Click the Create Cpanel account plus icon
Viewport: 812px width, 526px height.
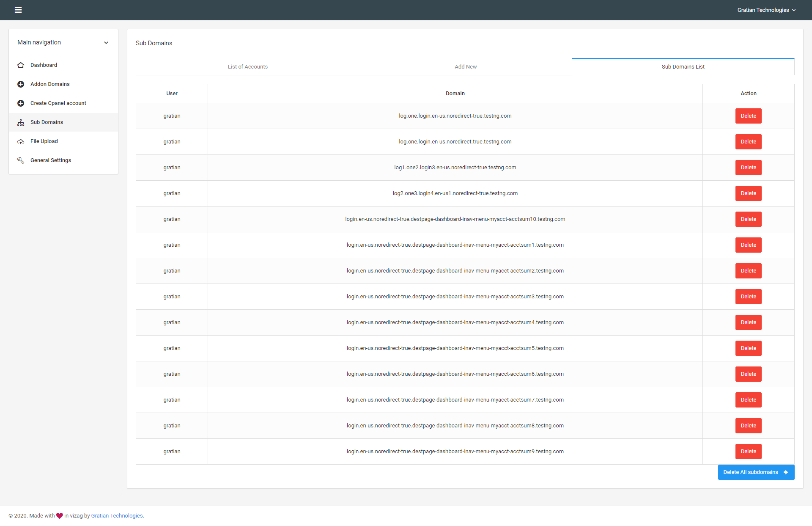point(21,103)
